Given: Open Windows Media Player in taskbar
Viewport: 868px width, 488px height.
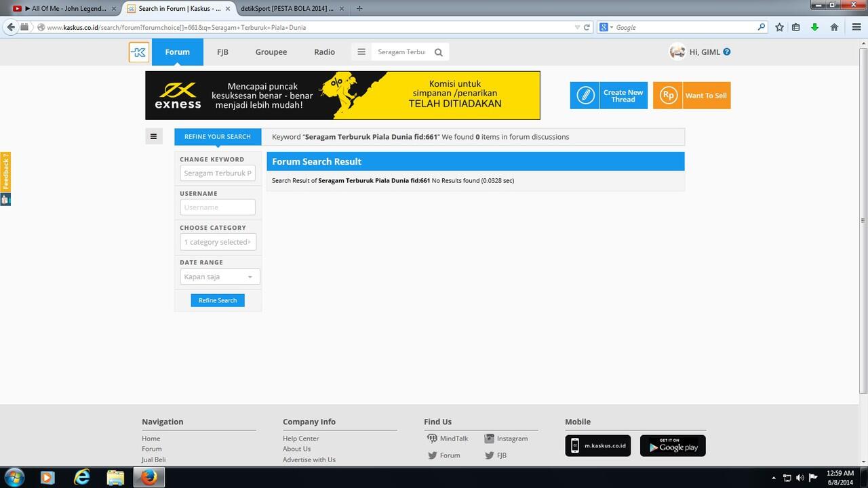Looking at the screenshot, I should 47,477.
